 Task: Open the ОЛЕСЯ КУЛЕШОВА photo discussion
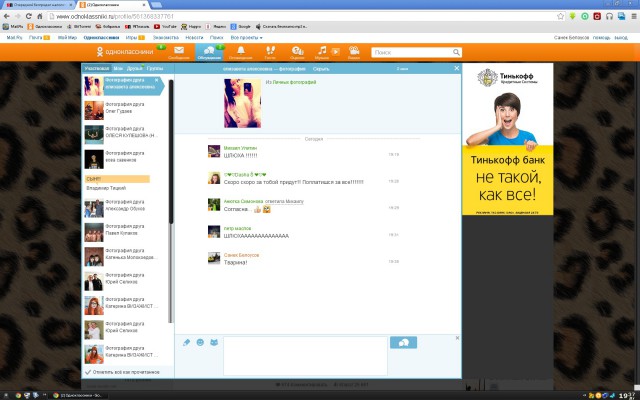click(124, 135)
